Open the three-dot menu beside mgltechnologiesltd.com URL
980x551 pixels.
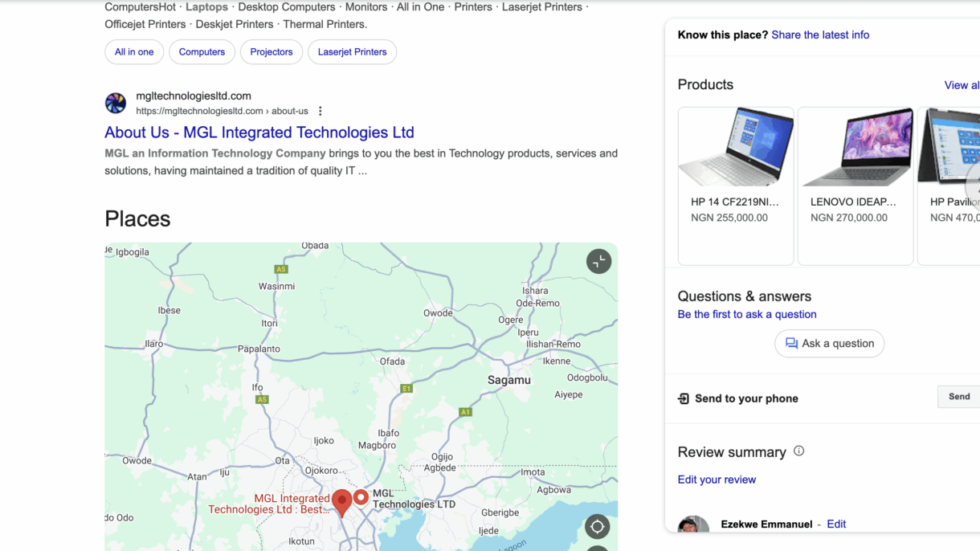point(320,111)
